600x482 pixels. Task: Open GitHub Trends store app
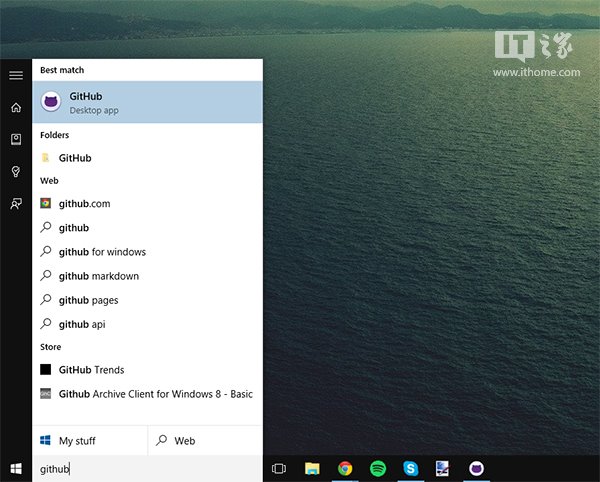147,370
